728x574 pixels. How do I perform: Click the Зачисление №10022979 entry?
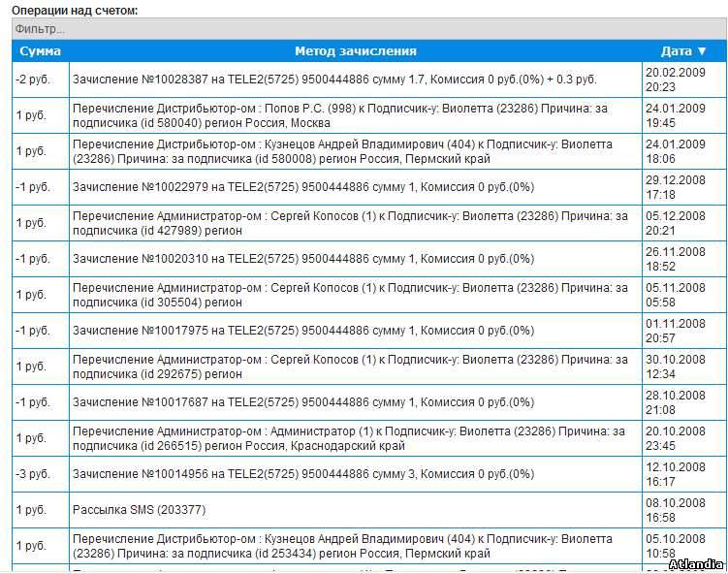pyautogui.click(x=303, y=187)
